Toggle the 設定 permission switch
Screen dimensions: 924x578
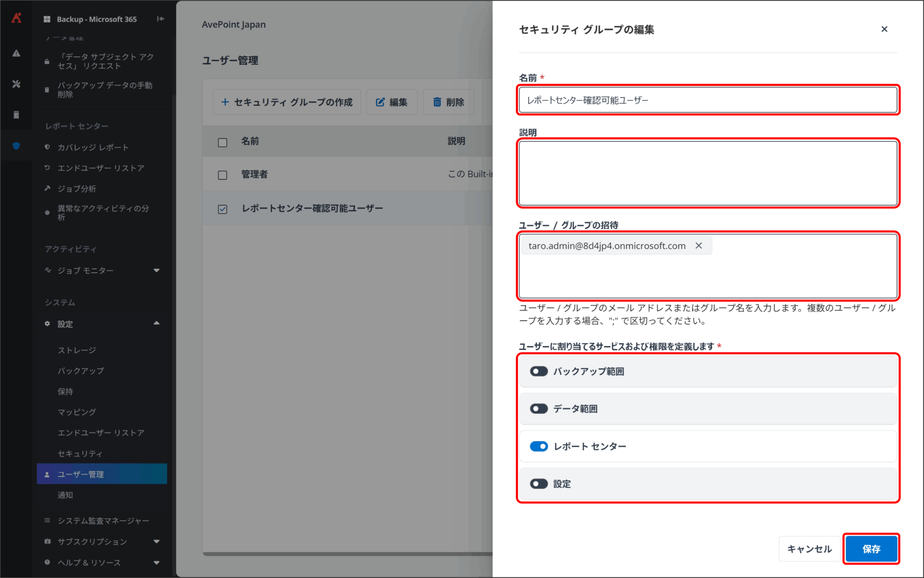coord(539,483)
